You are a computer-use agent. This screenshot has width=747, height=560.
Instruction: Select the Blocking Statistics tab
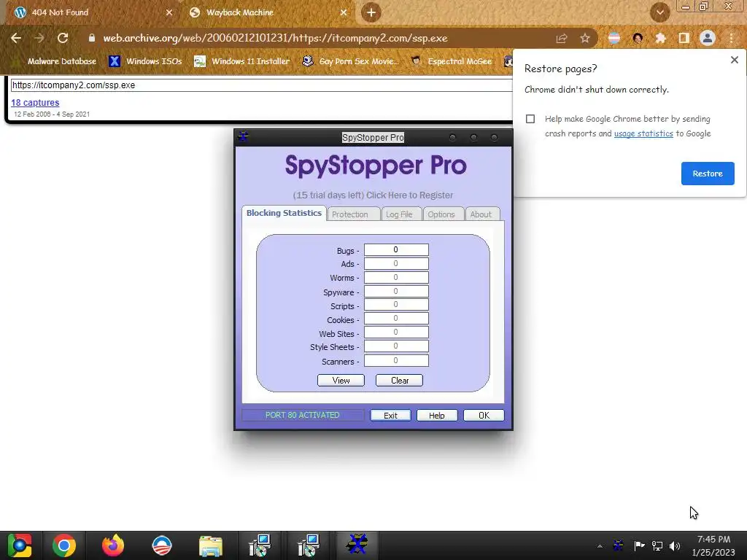284,213
